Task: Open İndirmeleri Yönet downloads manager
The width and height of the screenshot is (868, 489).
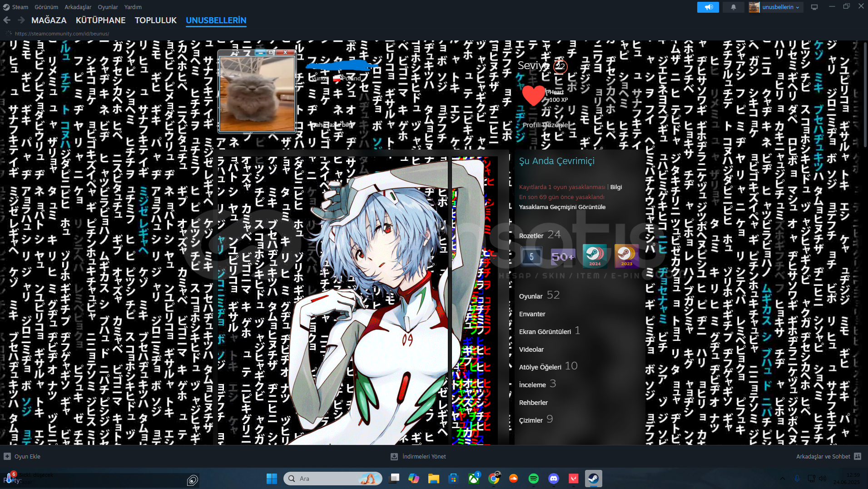Action: (x=418, y=456)
